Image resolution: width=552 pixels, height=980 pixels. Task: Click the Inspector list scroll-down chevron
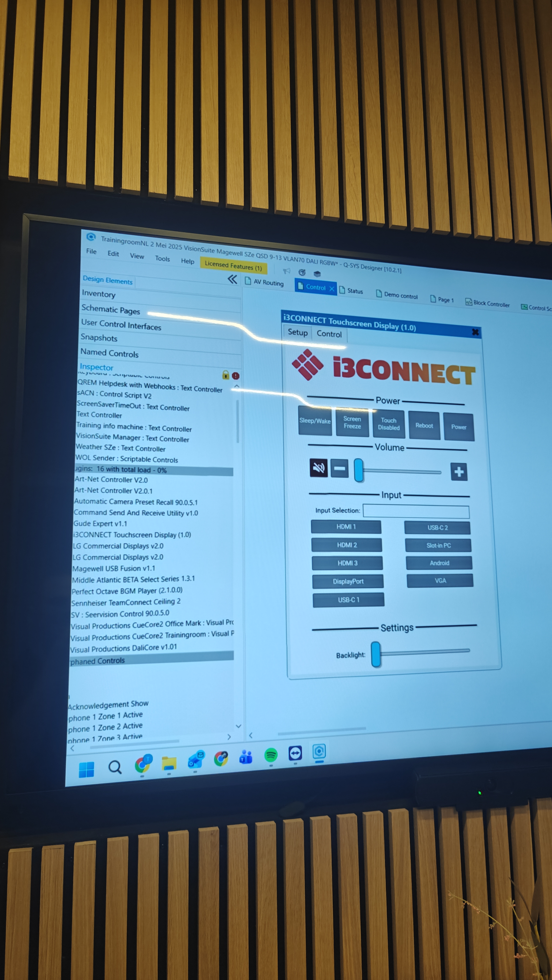(x=238, y=726)
